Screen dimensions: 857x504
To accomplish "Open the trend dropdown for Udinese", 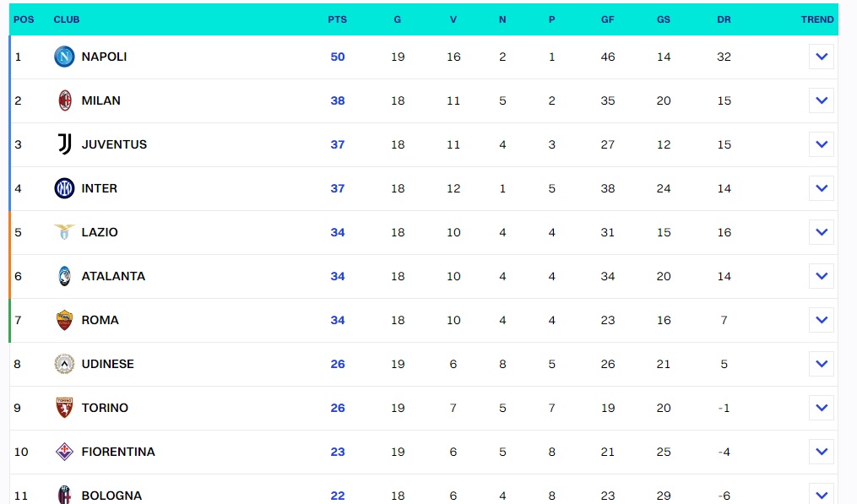I will pyautogui.click(x=821, y=365).
